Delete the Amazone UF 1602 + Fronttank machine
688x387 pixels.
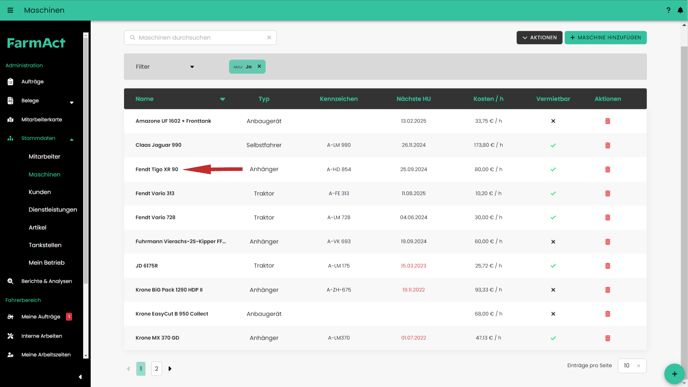[608, 121]
